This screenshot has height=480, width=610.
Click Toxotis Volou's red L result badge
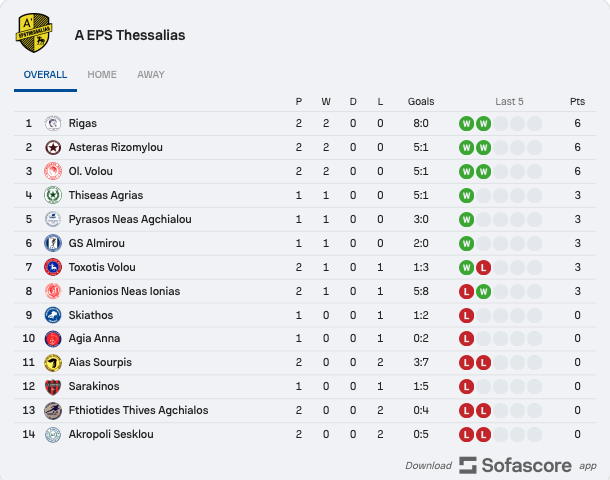pyautogui.click(x=483, y=268)
